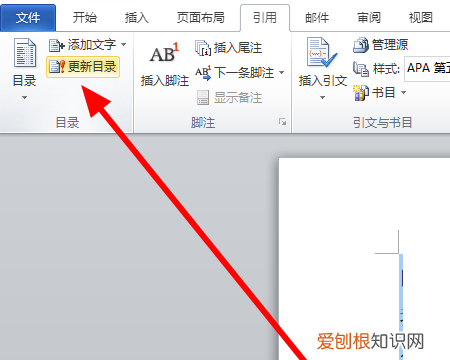450x360 pixels.
Task: Open the 样式 APA combo box
Action: click(x=427, y=69)
